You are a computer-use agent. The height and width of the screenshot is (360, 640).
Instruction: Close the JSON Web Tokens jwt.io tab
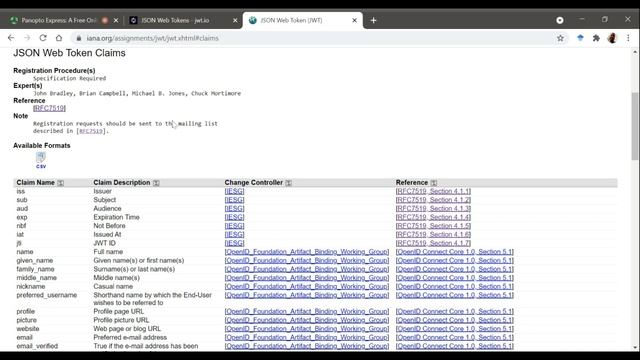tap(235, 20)
